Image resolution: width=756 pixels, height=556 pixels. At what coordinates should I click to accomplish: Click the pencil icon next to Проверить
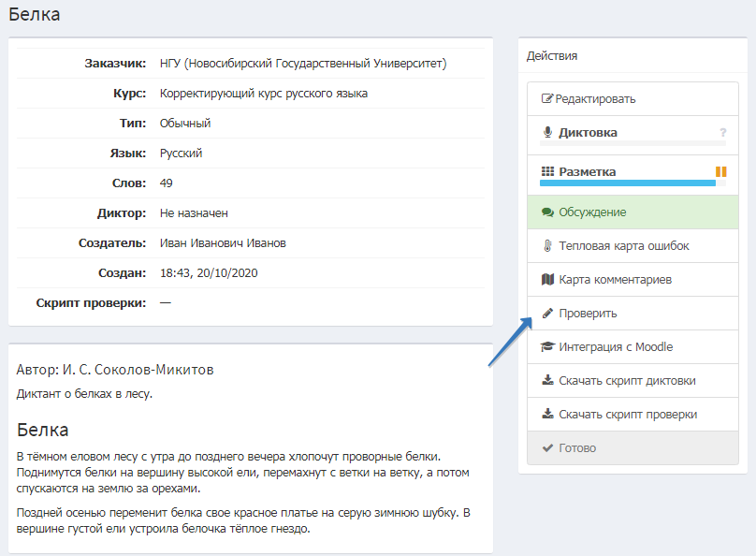click(x=547, y=314)
